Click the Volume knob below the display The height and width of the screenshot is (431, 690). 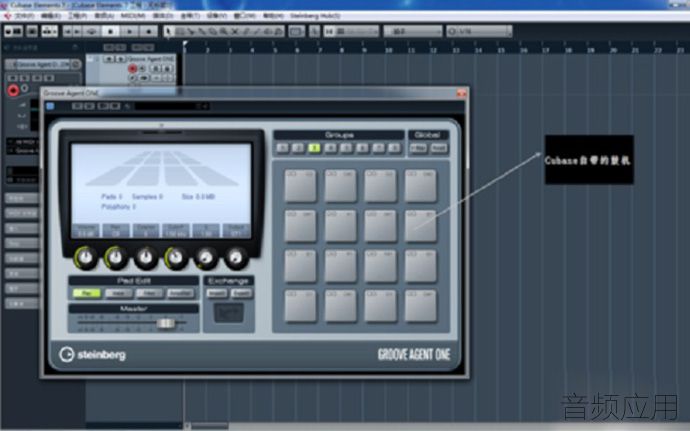[86, 258]
